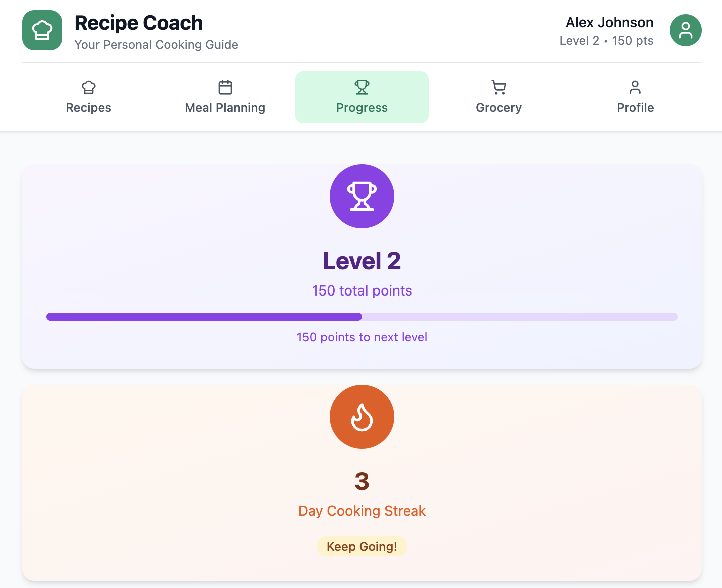Select the Profile tab label
The height and width of the screenshot is (588, 722).
635,107
